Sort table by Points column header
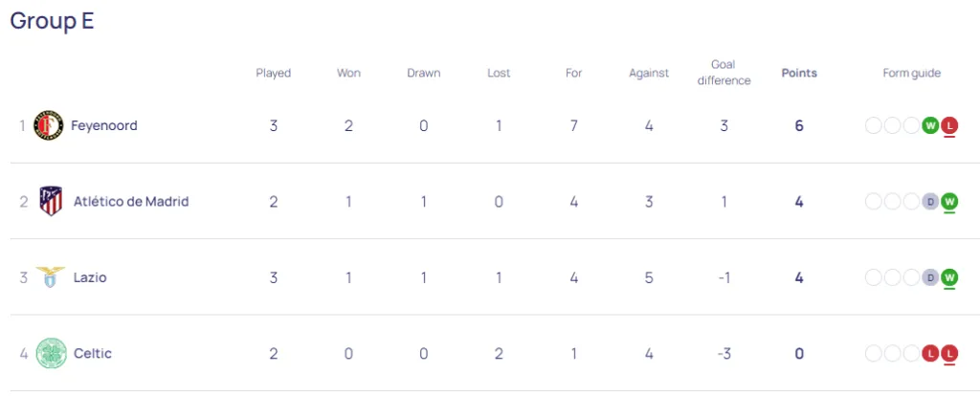 tap(799, 73)
